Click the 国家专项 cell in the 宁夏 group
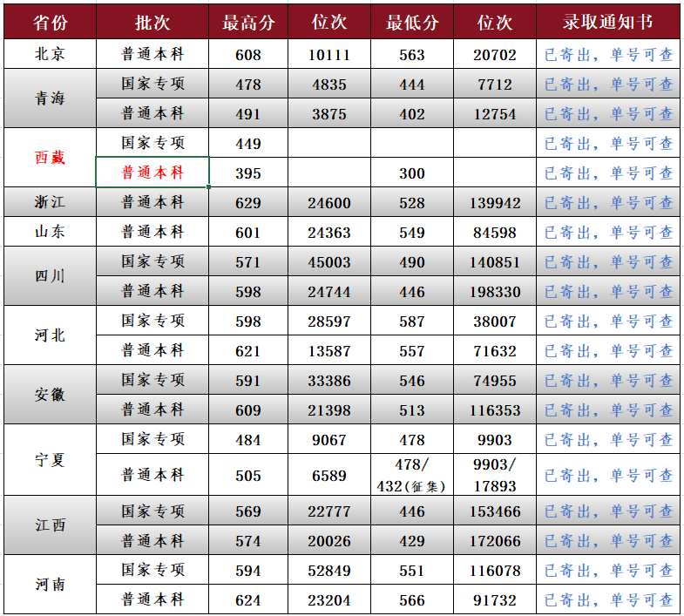Viewport: 684px width, 616px height. [152, 439]
